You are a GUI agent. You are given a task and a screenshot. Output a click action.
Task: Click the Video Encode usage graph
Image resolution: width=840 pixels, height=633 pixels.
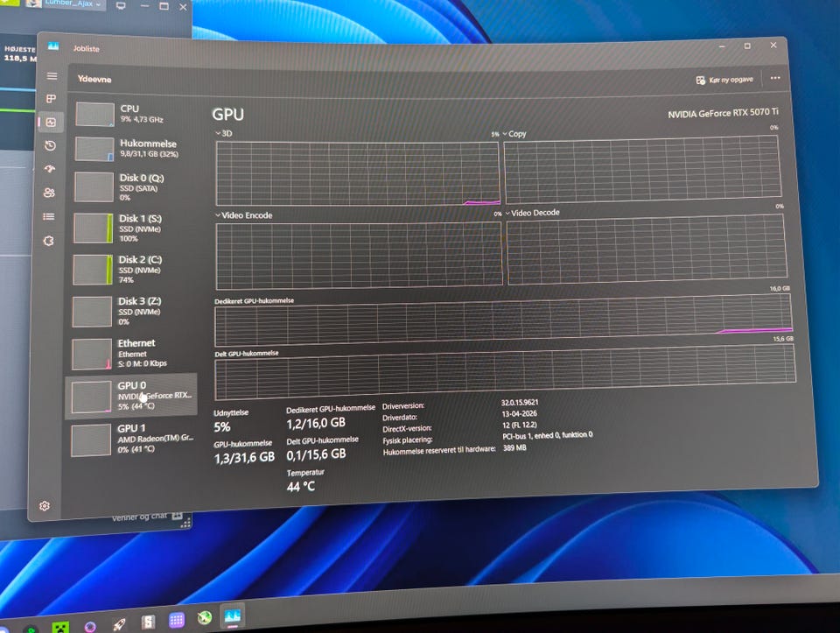[x=359, y=256]
